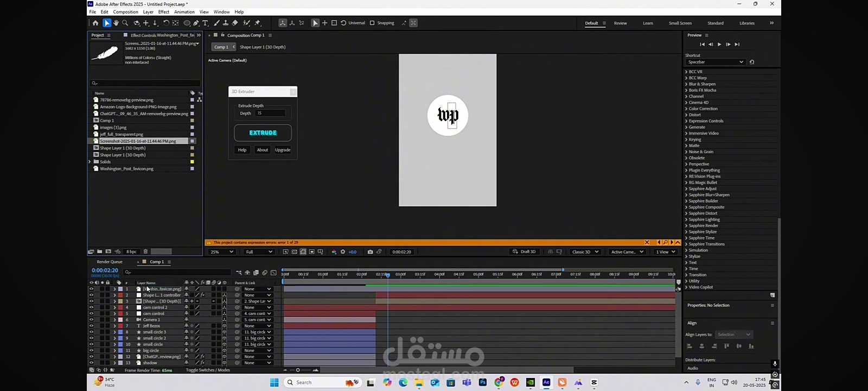The image size is (868, 391).
Task: Select the Hand tool in toolbar
Action: [116, 23]
